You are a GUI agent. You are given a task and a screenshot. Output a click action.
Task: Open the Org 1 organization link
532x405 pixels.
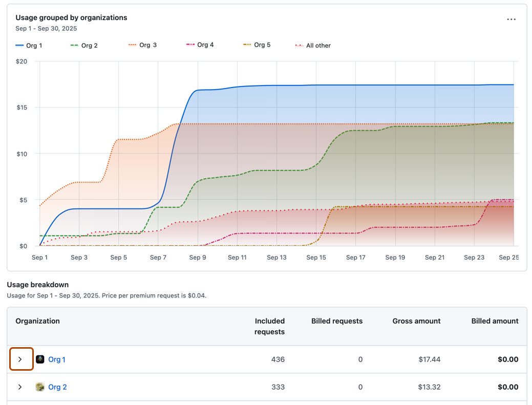click(x=57, y=359)
